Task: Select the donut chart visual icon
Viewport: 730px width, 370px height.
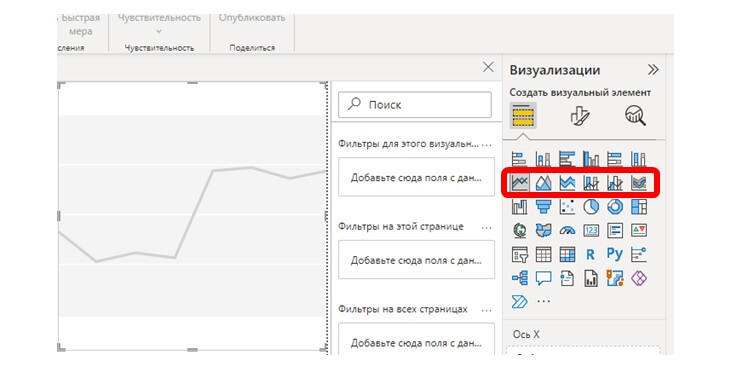Action: (x=615, y=207)
